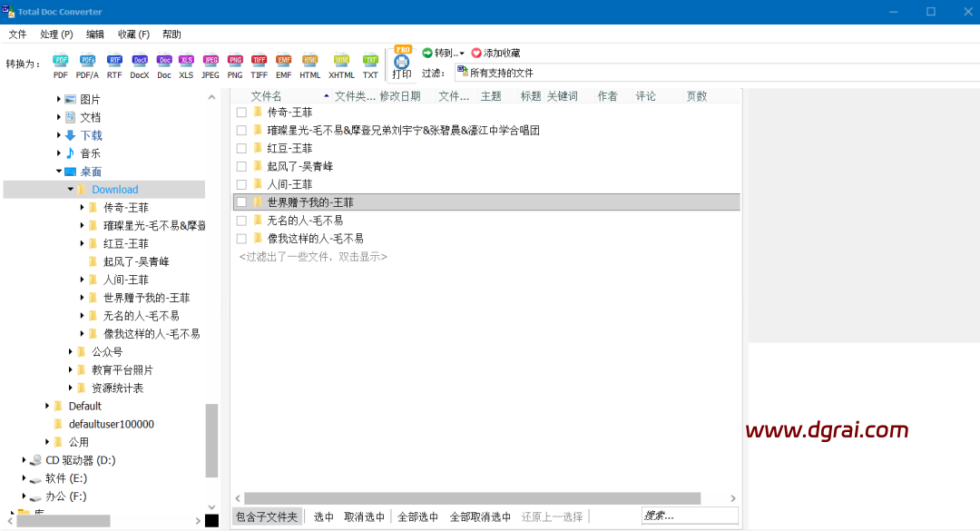Collapse the Download folder in tree
This screenshot has height=531, width=980.
(x=71, y=190)
